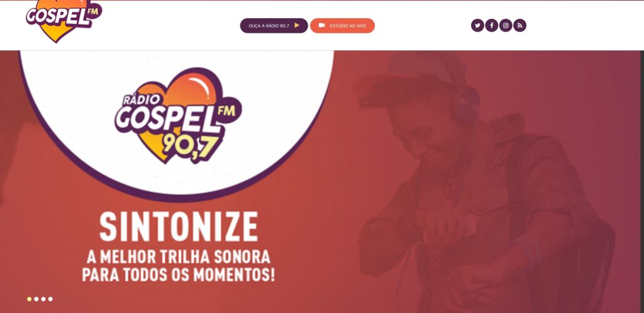Click the video camera icon in Estúdio button

321,25
